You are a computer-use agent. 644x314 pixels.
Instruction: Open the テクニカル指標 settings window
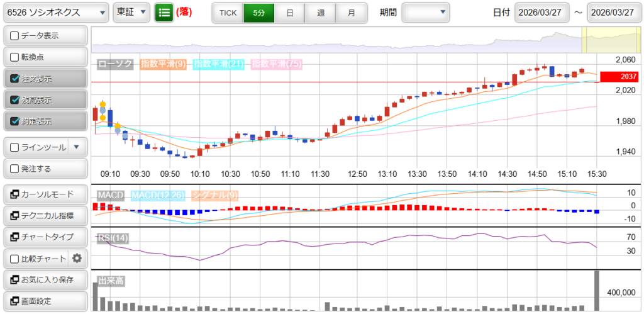click(x=45, y=216)
